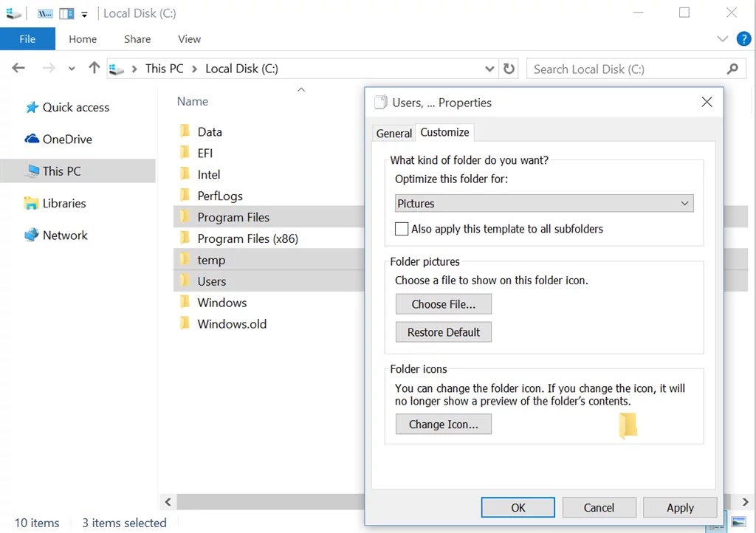The width and height of the screenshot is (756, 533).
Task: Expand the Quick Access Toolbar customization menu
Action: 83,13
